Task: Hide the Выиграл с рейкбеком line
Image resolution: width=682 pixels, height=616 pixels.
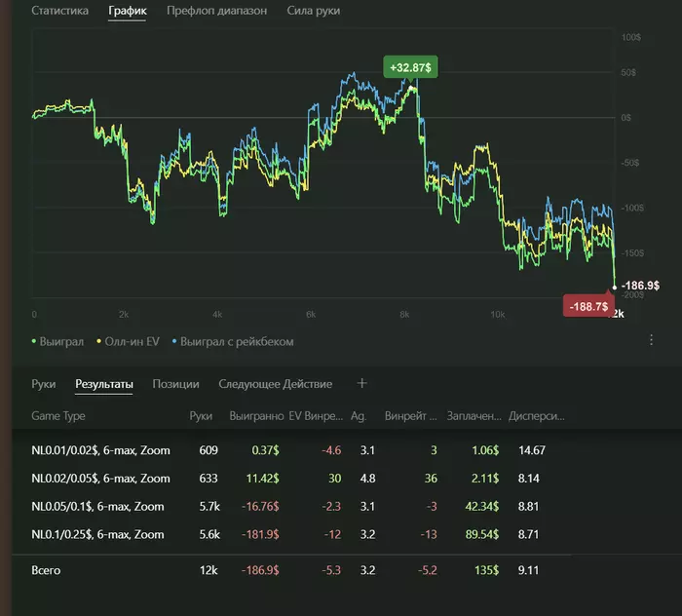Action: [x=237, y=342]
